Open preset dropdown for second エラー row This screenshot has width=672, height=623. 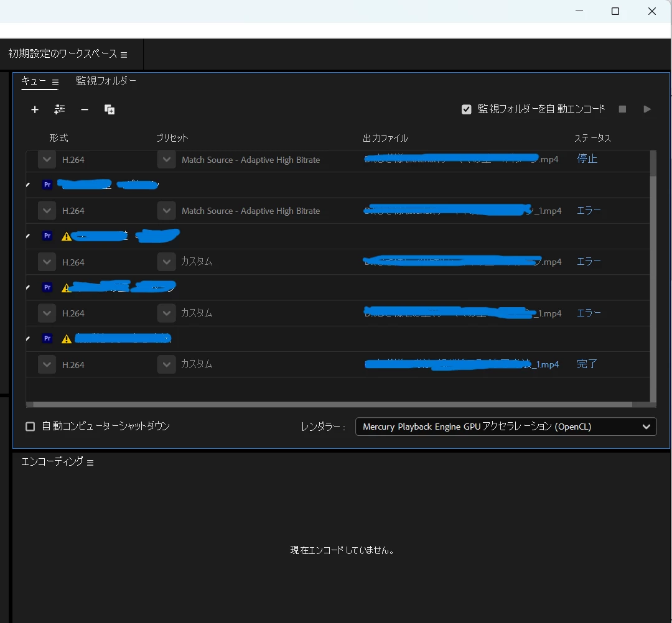coord(166,262)
